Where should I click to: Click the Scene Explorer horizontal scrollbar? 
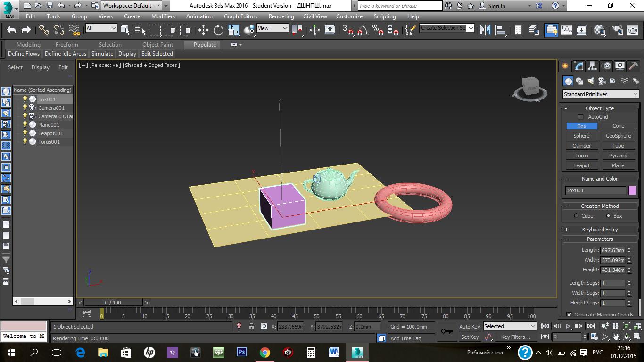(x=42, y=301)
